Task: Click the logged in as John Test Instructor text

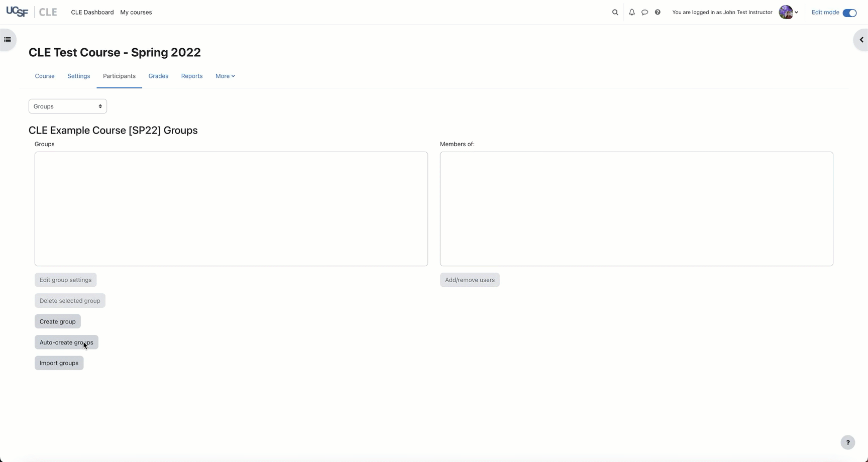Action: (x=722, y=12)
